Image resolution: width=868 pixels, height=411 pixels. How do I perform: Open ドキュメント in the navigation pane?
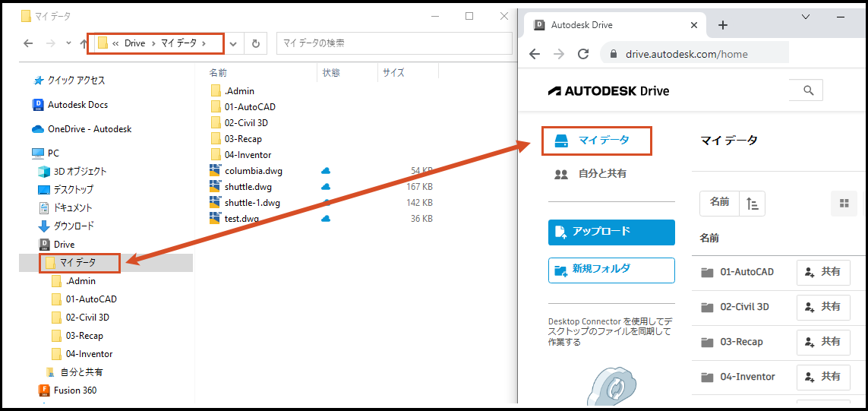point(65,208)
